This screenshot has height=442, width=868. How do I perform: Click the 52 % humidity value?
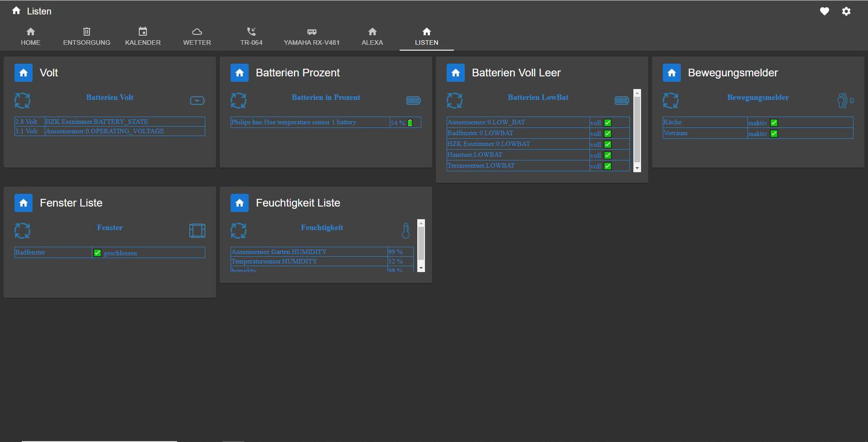[396, 261]
